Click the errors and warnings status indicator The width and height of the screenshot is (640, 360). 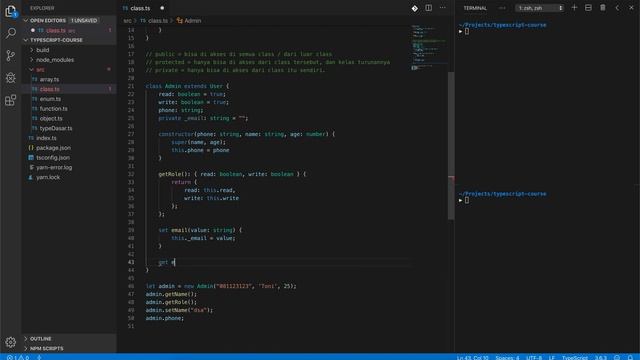pyautogui.click(x=18, y=357)
